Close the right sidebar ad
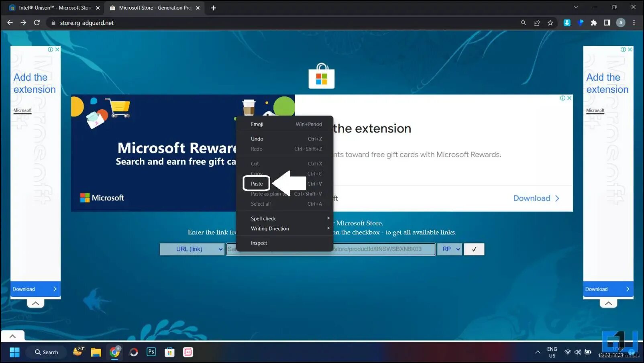This screenshot has height=363, width=644. [x=630, y=49]
